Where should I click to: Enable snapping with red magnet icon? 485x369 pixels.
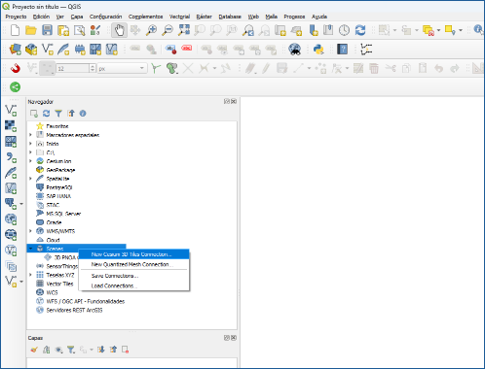pos(15,68)
